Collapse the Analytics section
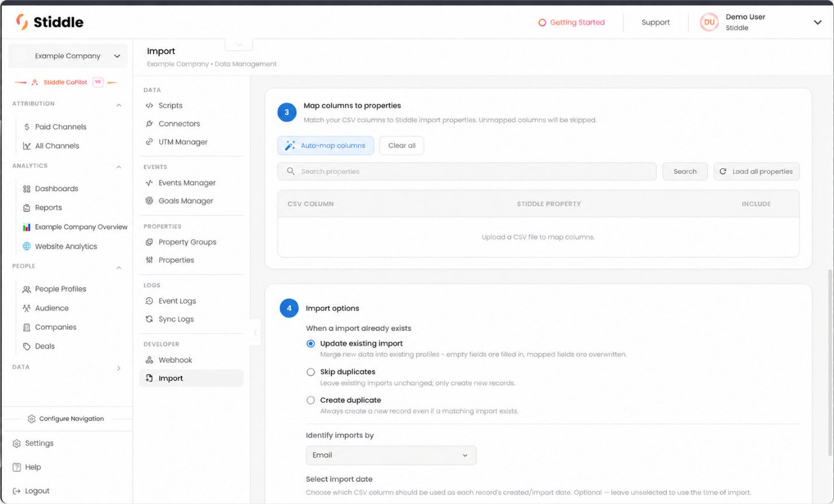Viewport: 834px width, 504px height. click(118, 167)
